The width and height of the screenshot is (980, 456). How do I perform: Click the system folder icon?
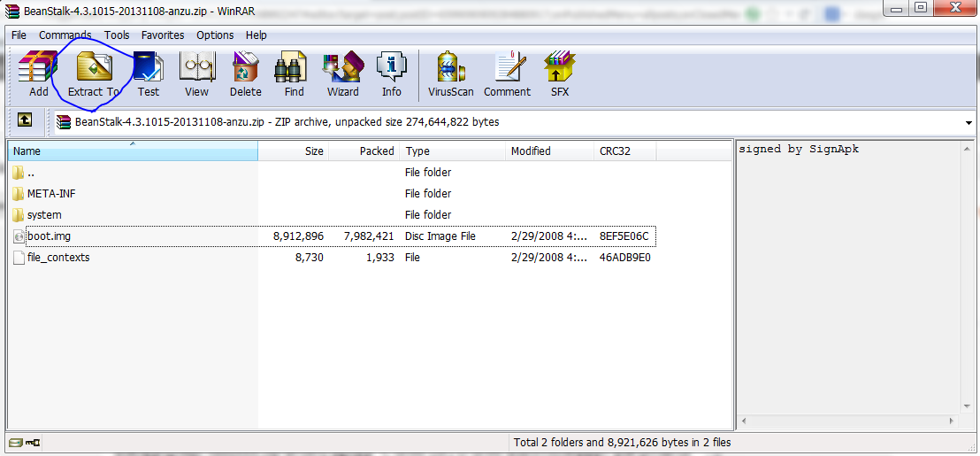click(x=19, y=214)
